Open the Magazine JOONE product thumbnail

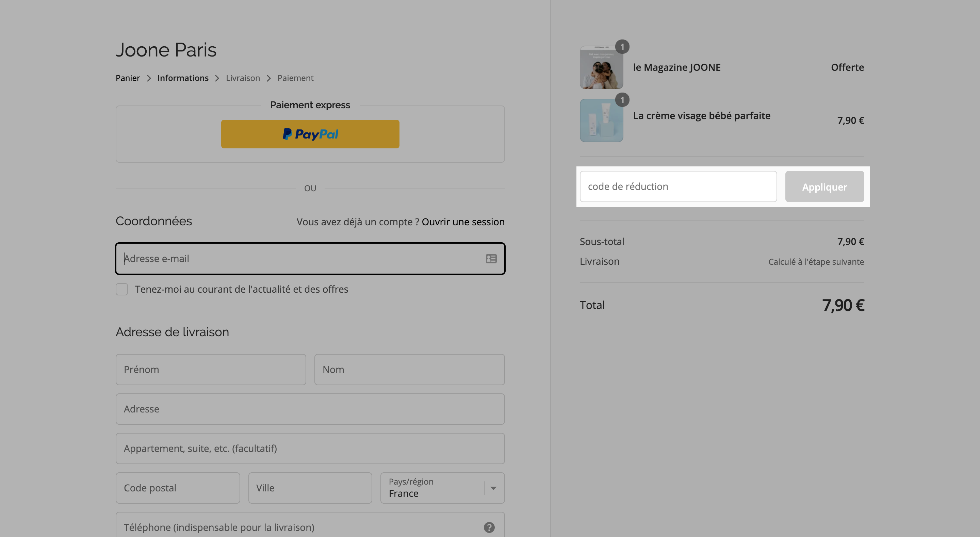pos(602,67)
